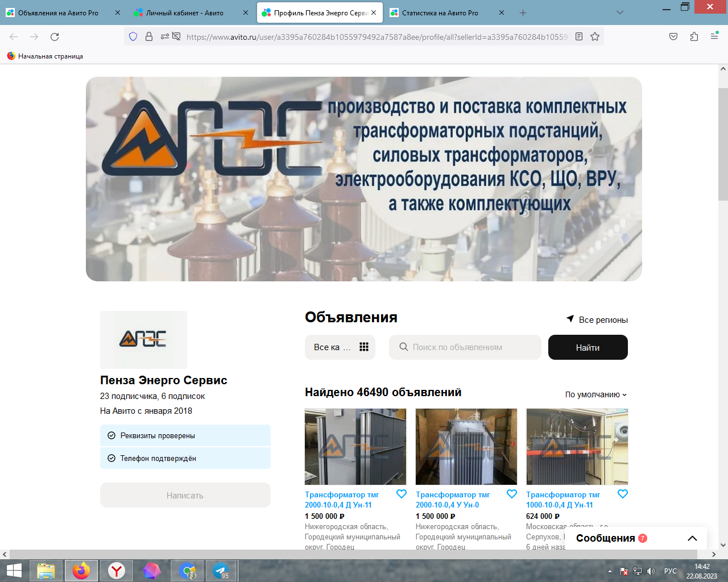This screenshot has height=582, width=728.
Task: Go forward to next page
Action: [x=34, y=36]
